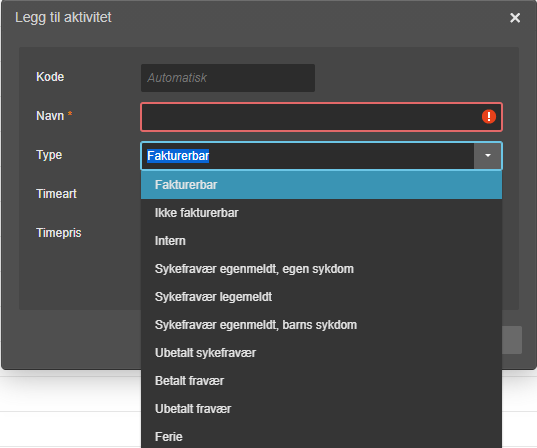Select Ferie activity type
537x448 pixels.
tap(321, 436)
